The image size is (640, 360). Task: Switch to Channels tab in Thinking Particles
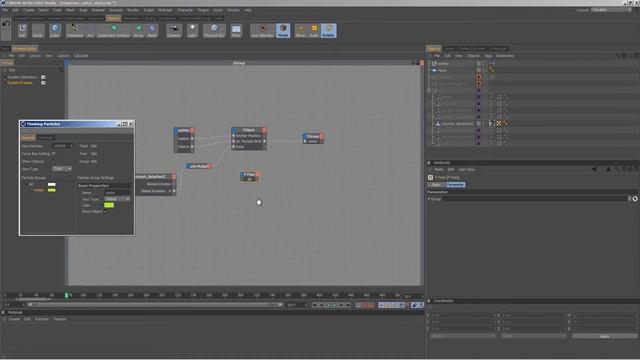(45, 138)
